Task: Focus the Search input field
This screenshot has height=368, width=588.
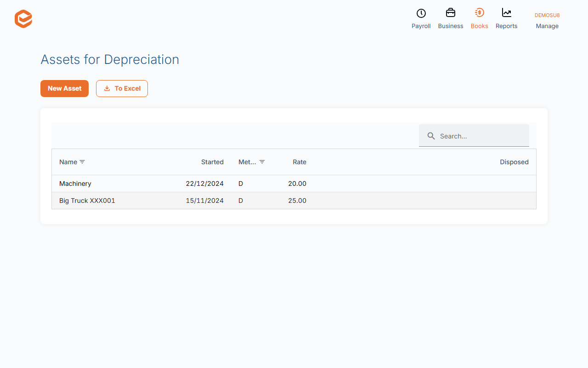Action: click(474, 136)
